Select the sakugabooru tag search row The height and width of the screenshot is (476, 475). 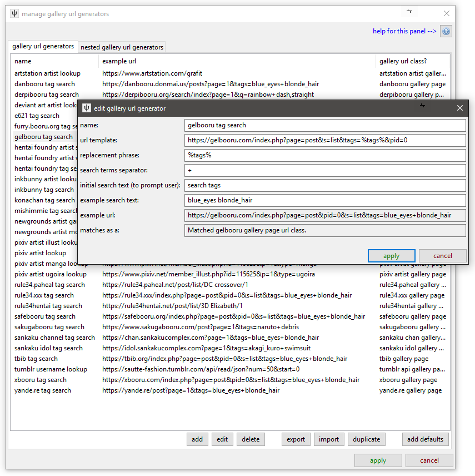click(230, 327)
